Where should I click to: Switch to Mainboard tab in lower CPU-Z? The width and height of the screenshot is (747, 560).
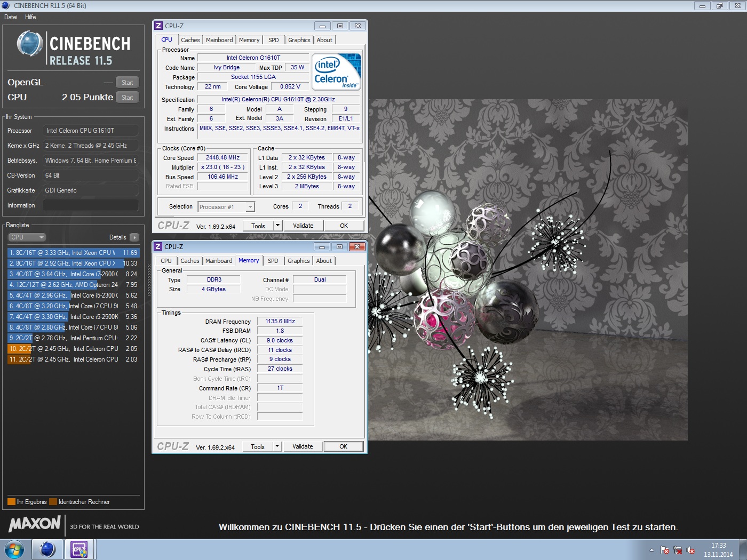(219, 261)
